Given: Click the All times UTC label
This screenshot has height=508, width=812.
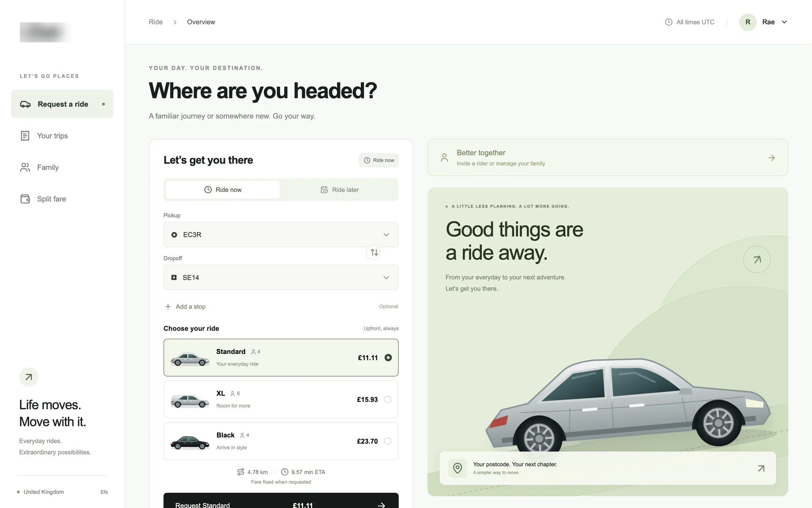Looking at the screenshot, I should [695, 22].
